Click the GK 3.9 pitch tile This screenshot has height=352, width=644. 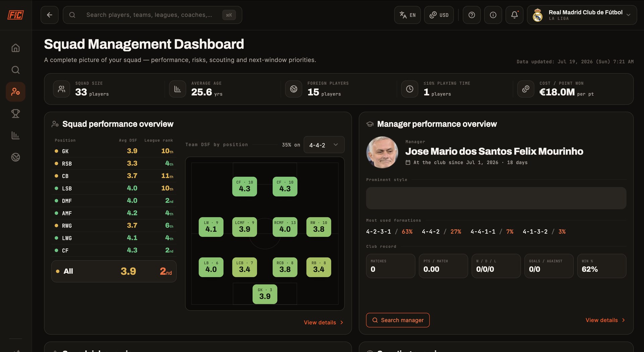[x=265, y=294]
